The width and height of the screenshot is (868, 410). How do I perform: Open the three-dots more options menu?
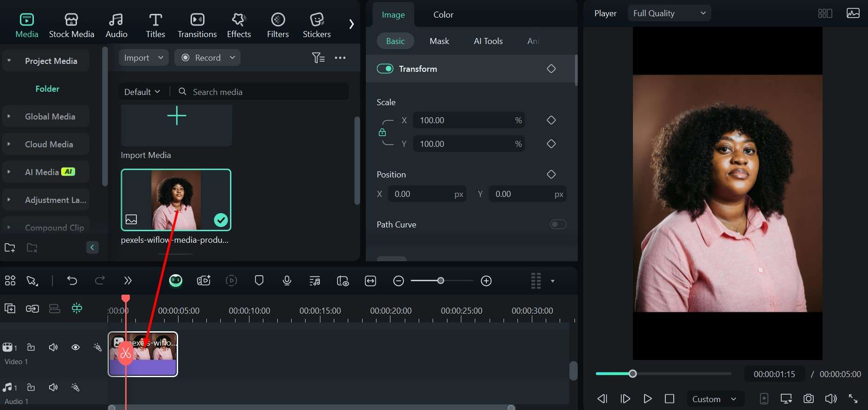click(x=340, y=57)
